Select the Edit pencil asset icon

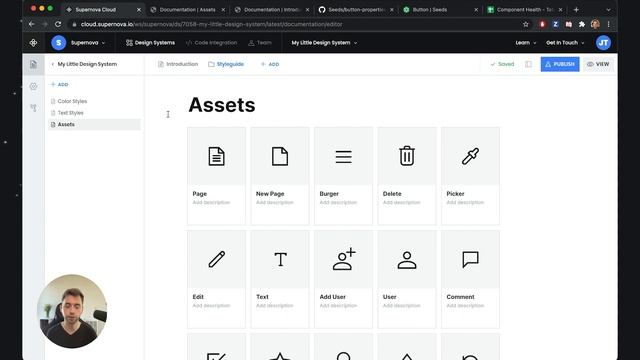tap(216, 259)
